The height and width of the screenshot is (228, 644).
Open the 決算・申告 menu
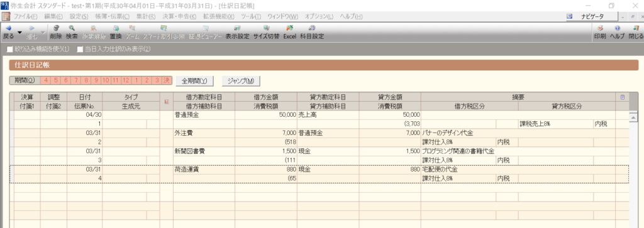coord(179,16)
